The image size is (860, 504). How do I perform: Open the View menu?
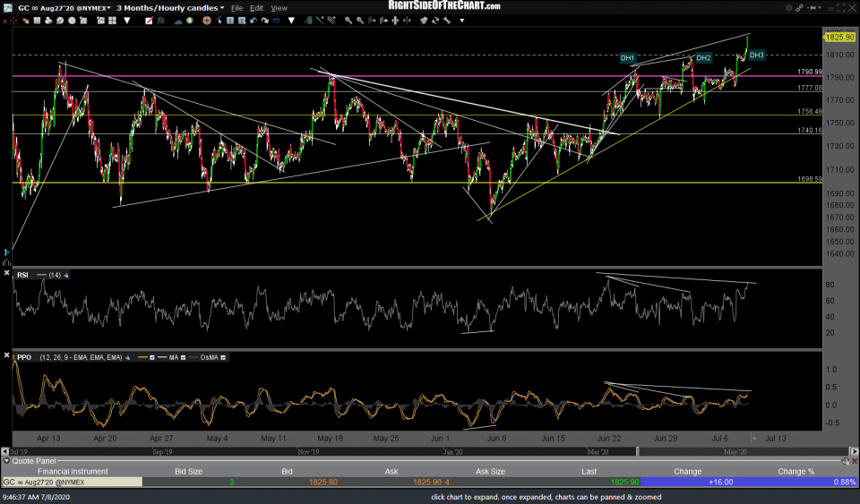click(279, 8)
